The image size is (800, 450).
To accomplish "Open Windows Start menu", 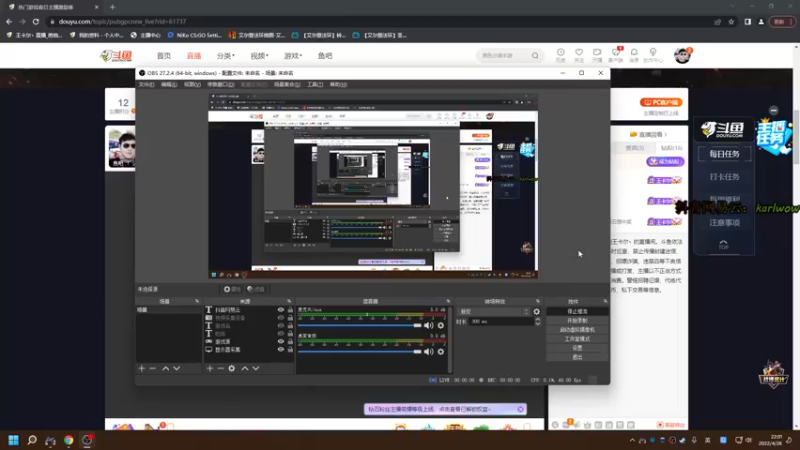I will (14, 440).
